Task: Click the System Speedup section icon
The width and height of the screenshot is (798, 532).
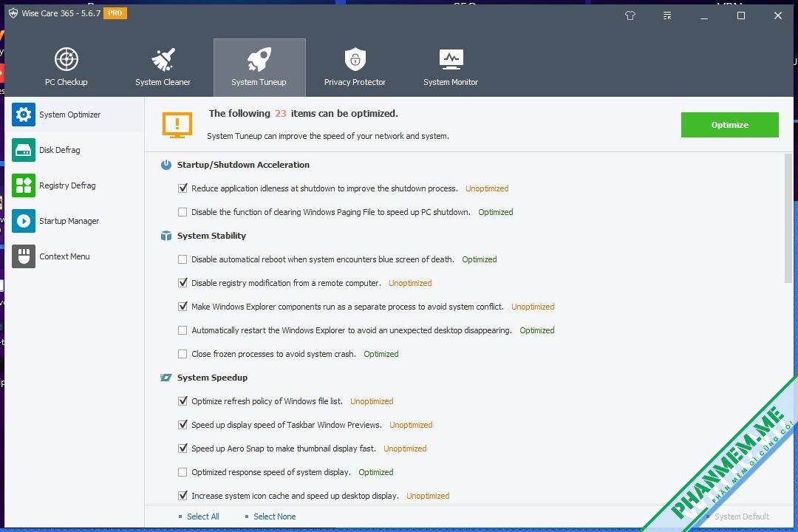Action: click(x=166, y=378)
